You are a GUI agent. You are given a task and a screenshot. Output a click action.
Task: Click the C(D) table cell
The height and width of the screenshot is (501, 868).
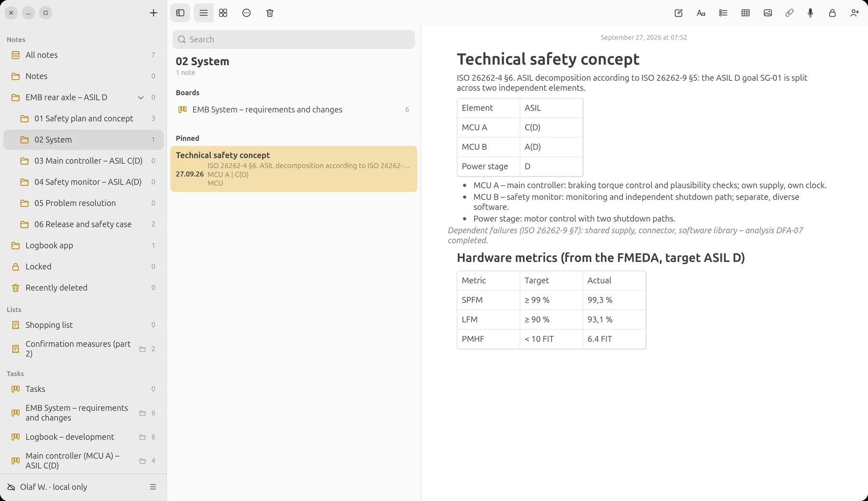(x=551, y=127)
